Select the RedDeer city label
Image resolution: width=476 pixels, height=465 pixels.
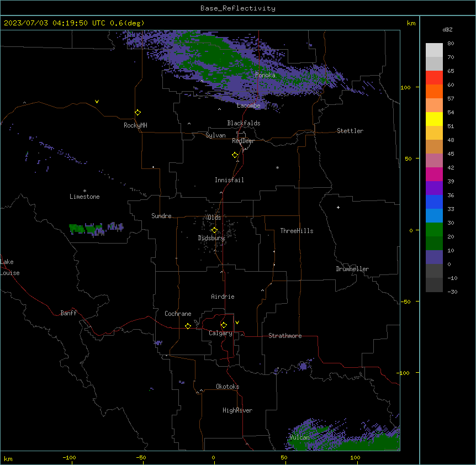point(243,141)
